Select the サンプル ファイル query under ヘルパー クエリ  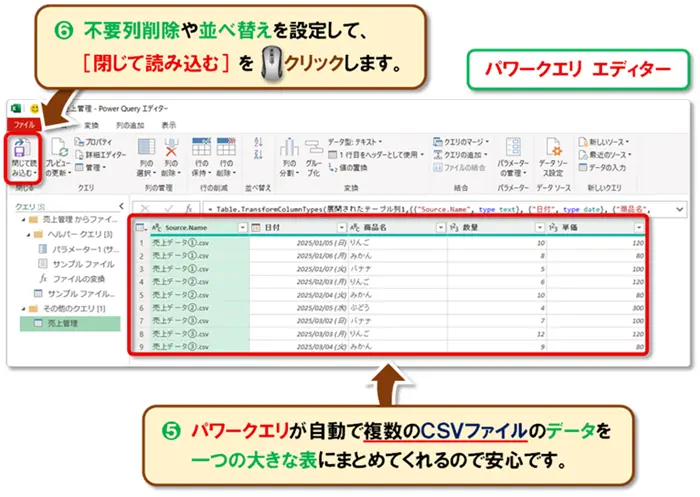tap(76, 264)
